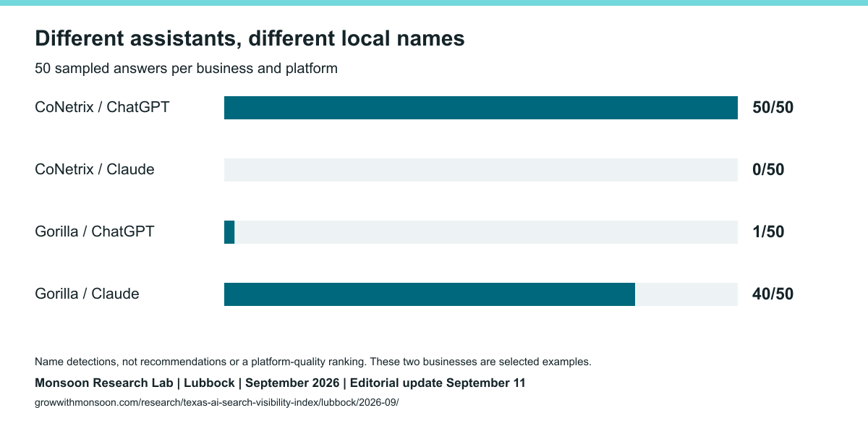Click the chart title 'Different assistants, different local names'
The width and height of the screenshot is (868, 426).
point(250,38)
